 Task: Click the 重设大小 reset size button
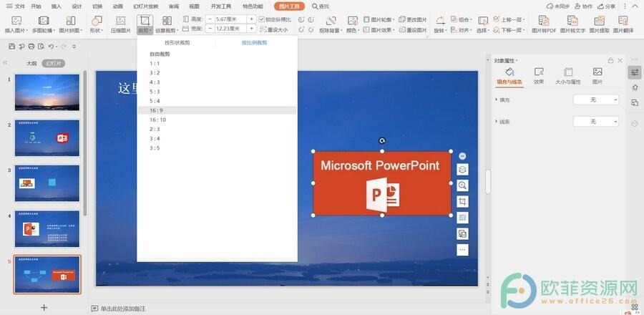(274, 30)
